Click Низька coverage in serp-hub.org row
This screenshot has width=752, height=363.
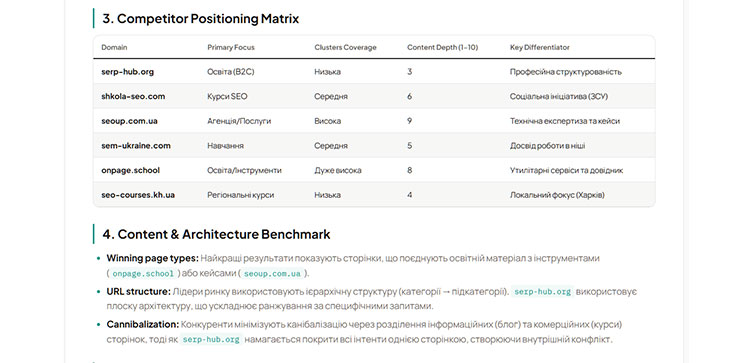tap(327, 72)
